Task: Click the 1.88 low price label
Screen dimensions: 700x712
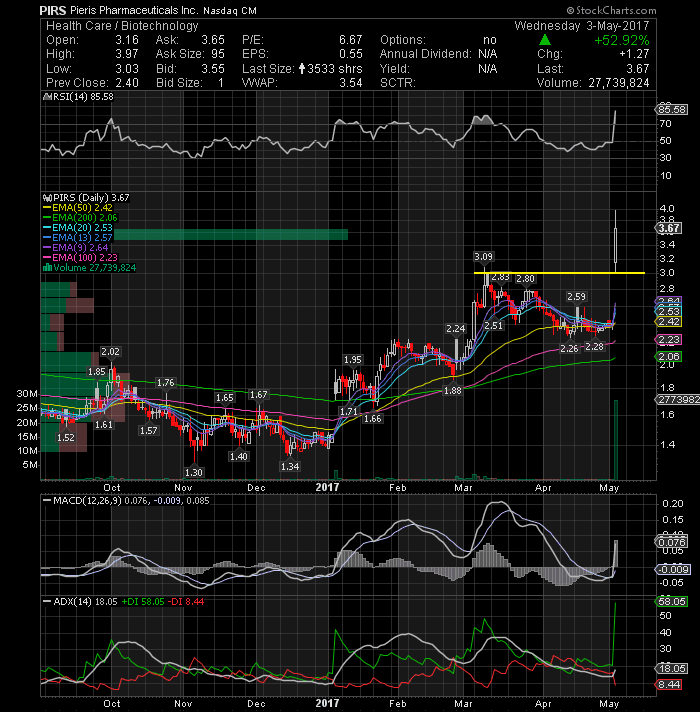Action: [x=453, y=391]
